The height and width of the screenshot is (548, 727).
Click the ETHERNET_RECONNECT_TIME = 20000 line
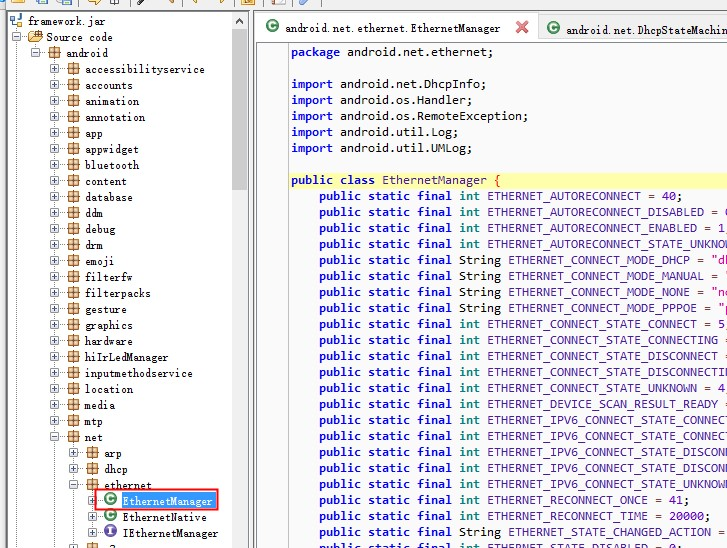click(x=514, y=516)
